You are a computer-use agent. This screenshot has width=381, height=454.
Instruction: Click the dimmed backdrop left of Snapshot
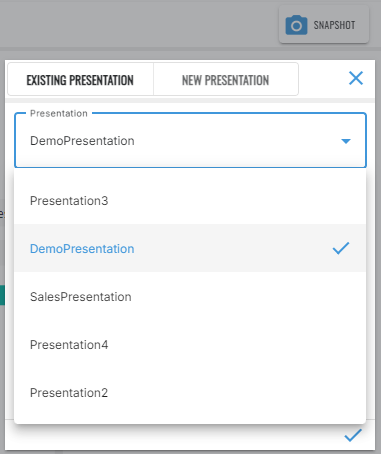coord(138,23)
